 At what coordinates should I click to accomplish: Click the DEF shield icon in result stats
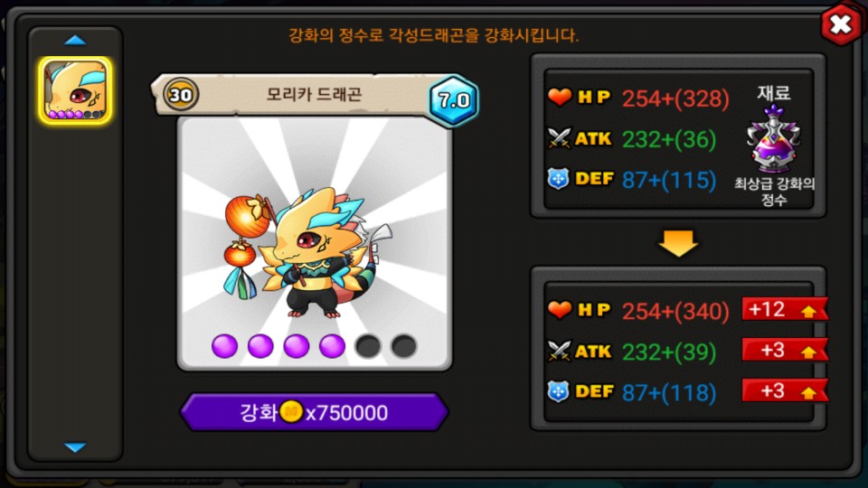click(558, 391)
